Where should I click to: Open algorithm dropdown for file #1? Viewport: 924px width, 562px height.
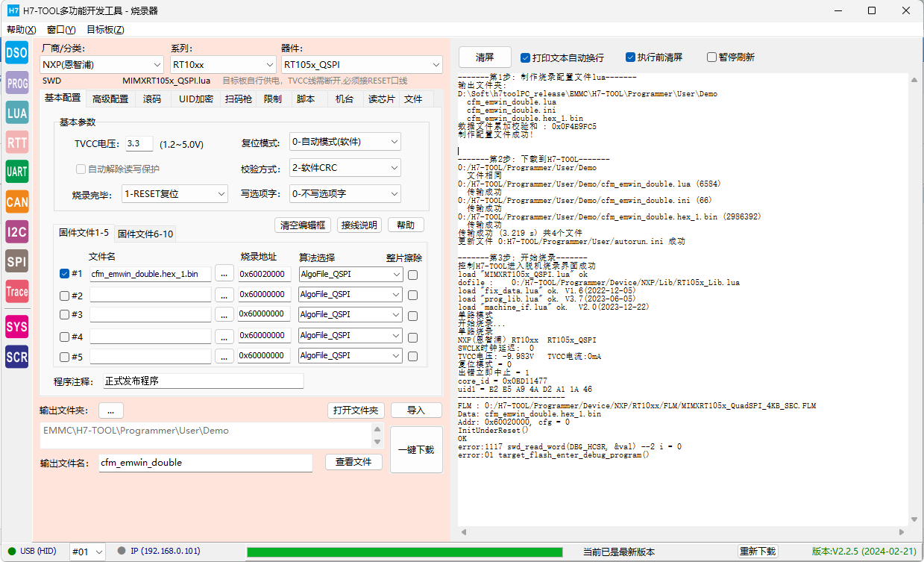[x=350, y=275]
